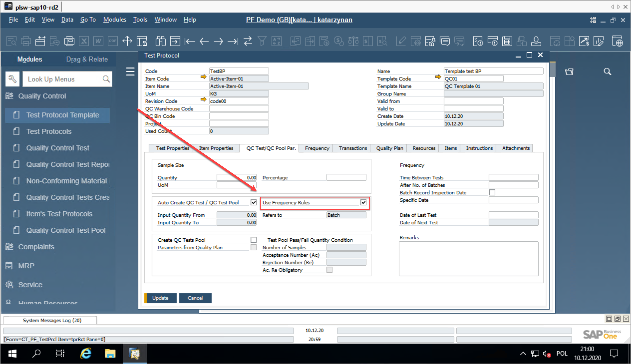Switch to the Frequency tab
Viewport: 631px width, 364px height.
click(317, 148)
